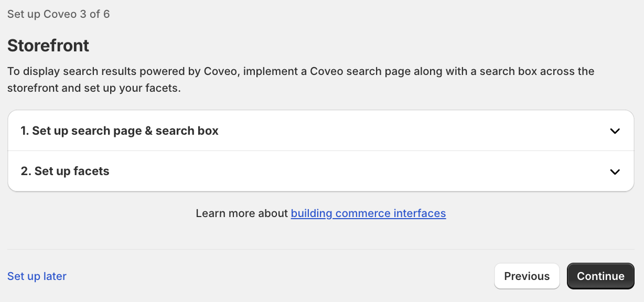Click the chevron next to Set up facets
Screen dimensions: 644x302
coord(615,171)
